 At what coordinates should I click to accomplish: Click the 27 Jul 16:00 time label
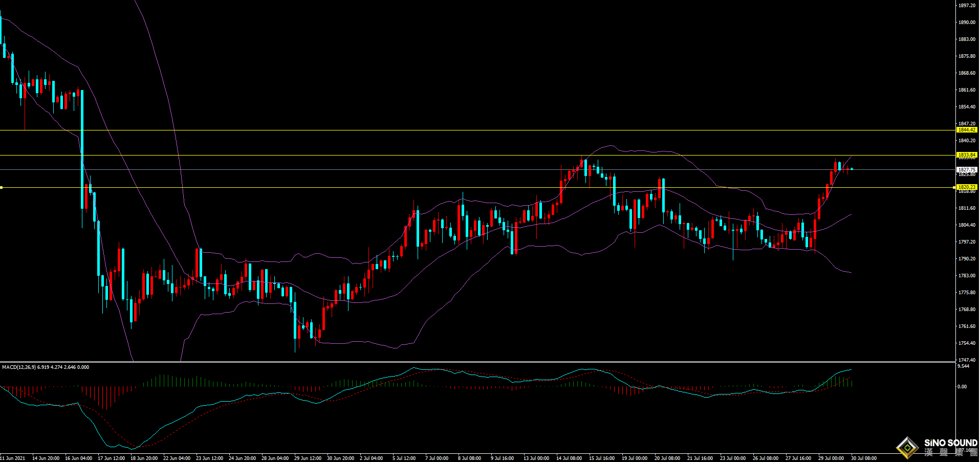tap(798, 458)
